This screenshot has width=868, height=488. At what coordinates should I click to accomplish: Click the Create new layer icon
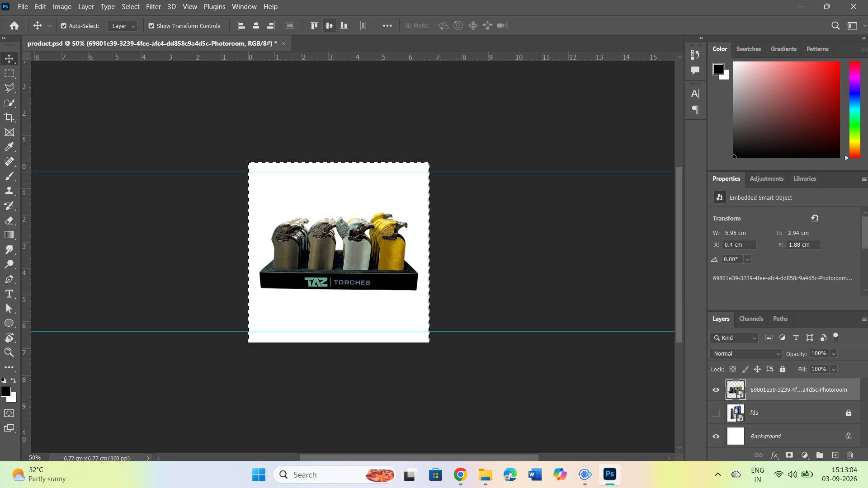click(835, 455)
